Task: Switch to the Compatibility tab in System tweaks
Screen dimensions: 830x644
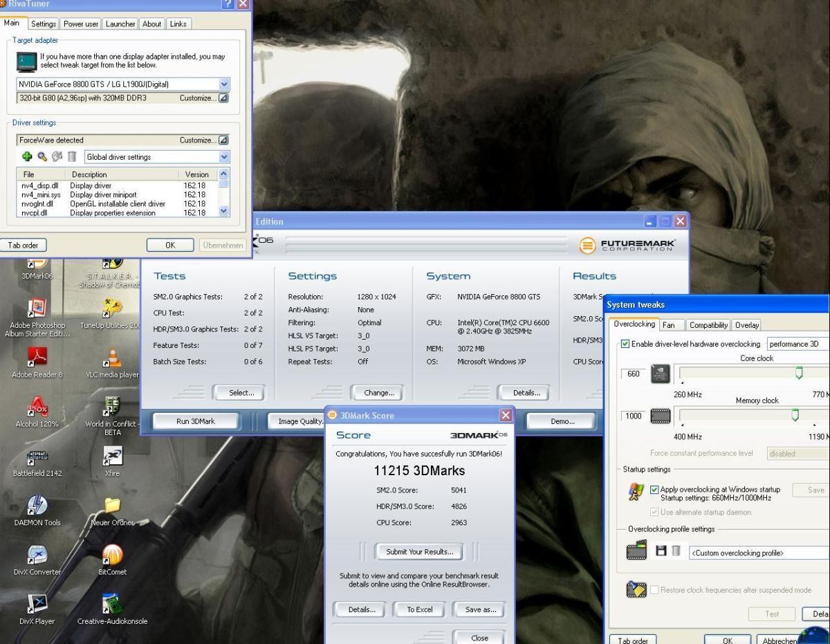Action: tap(708, 325)
